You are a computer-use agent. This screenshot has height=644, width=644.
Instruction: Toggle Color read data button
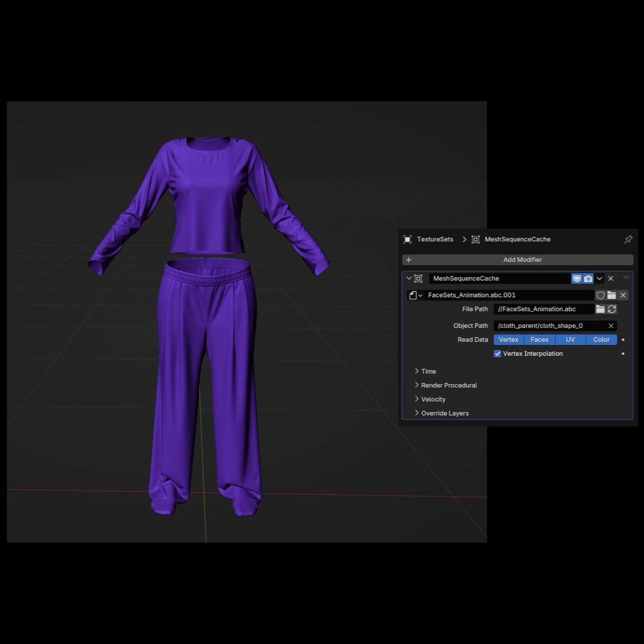pyautogui.click(x=601, y=340)
